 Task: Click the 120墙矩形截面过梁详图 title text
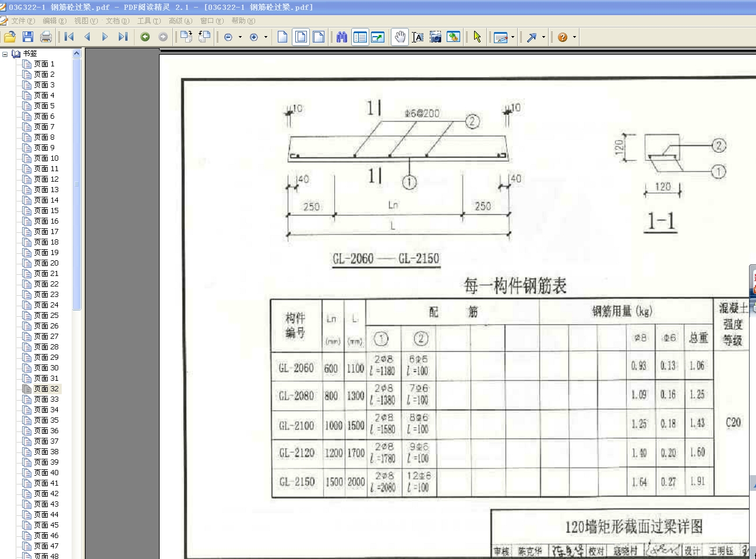[634, 527]
